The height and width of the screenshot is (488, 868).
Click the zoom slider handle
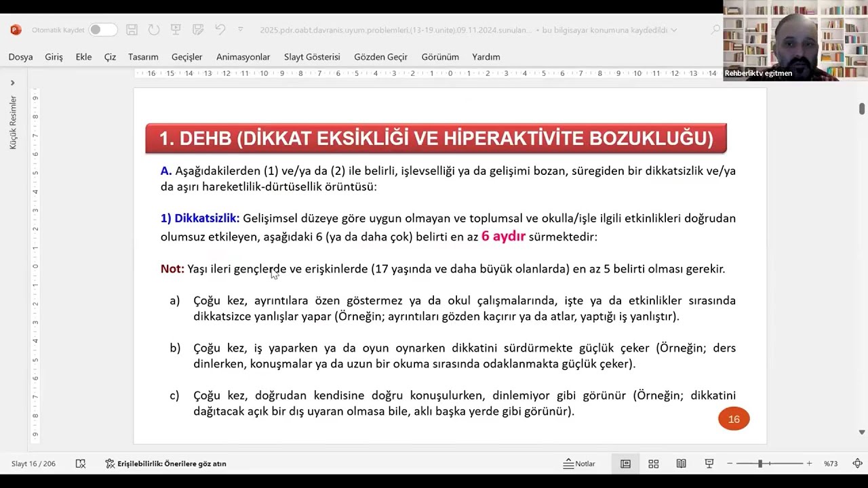(x=760, y=464)
